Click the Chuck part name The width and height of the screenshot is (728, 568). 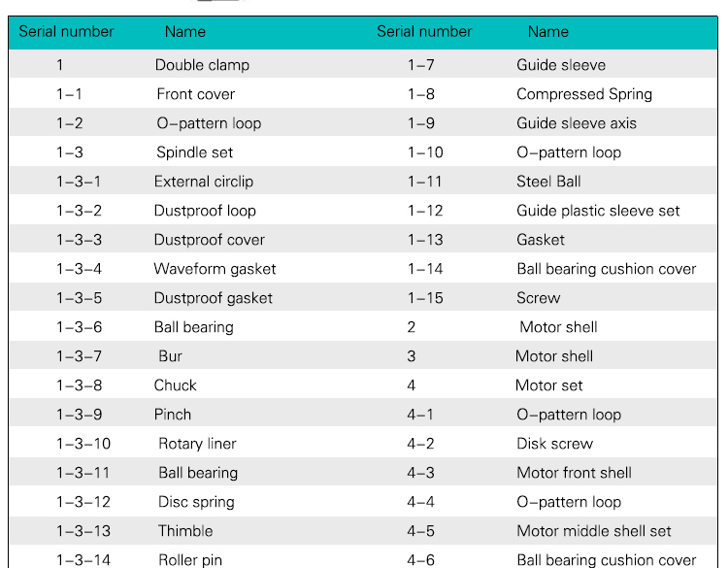175,385
